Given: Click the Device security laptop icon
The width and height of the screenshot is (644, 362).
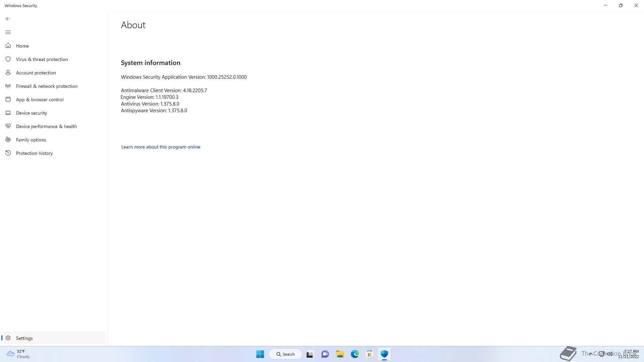Looking at the screenshot, I should coord(8,113).
